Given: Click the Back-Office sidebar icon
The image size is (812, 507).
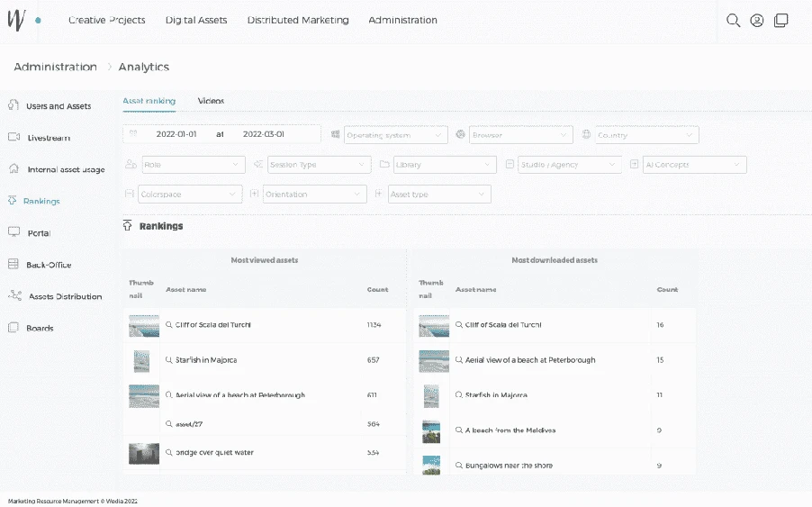Looking at the screenshot, I should pyautogui.click(x=14, y=264).
